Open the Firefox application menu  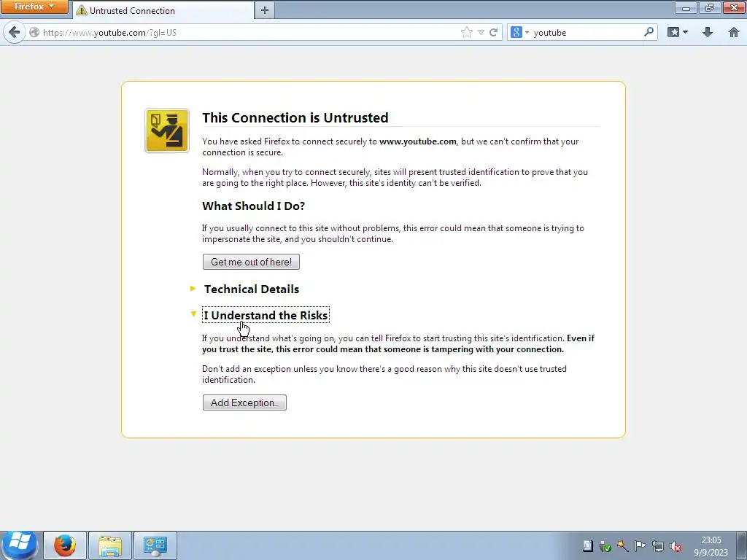coord(34,7)
